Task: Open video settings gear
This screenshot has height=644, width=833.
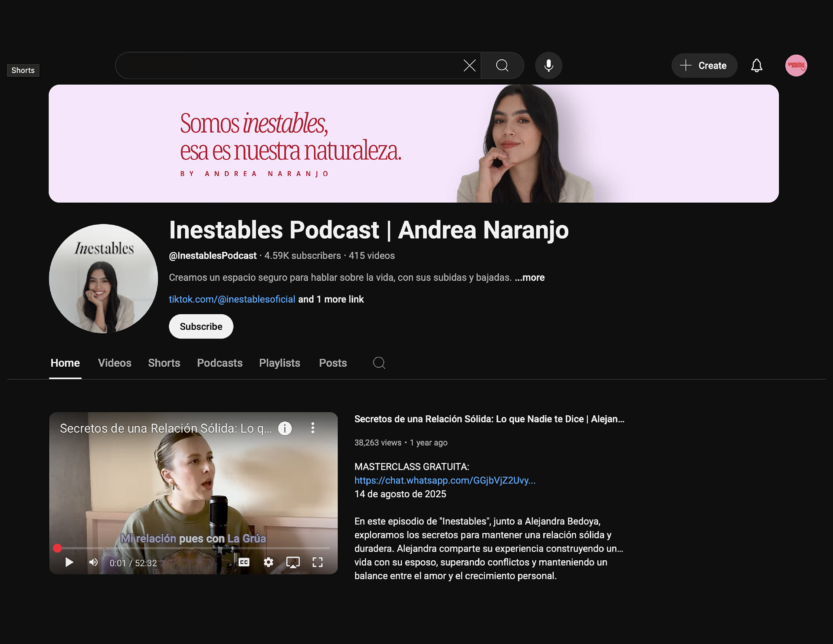Action: point(269,562)
